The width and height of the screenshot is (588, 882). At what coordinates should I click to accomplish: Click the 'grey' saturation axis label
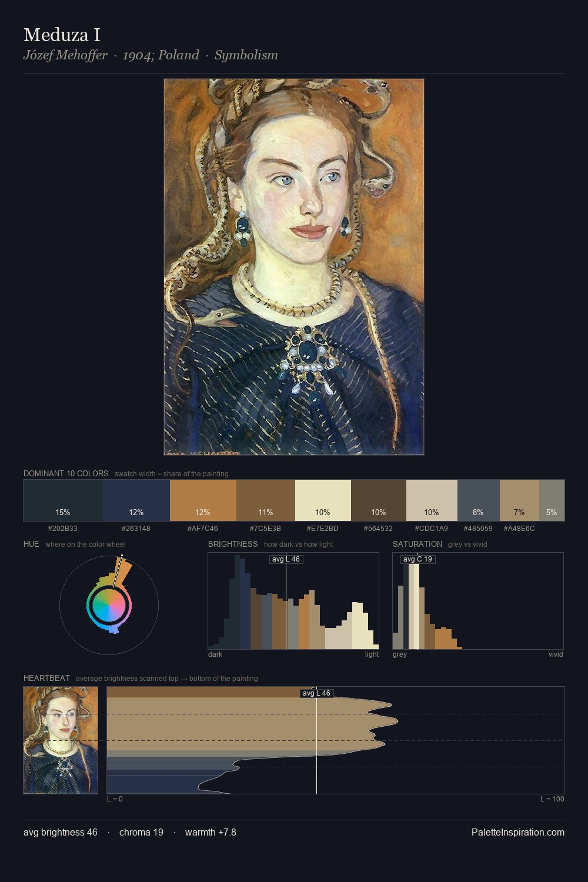400,654
